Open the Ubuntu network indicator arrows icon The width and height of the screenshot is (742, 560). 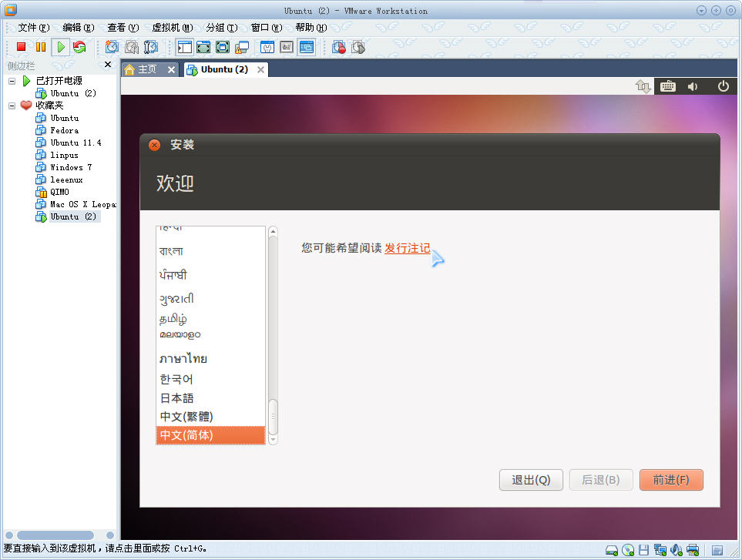[643, 86]
